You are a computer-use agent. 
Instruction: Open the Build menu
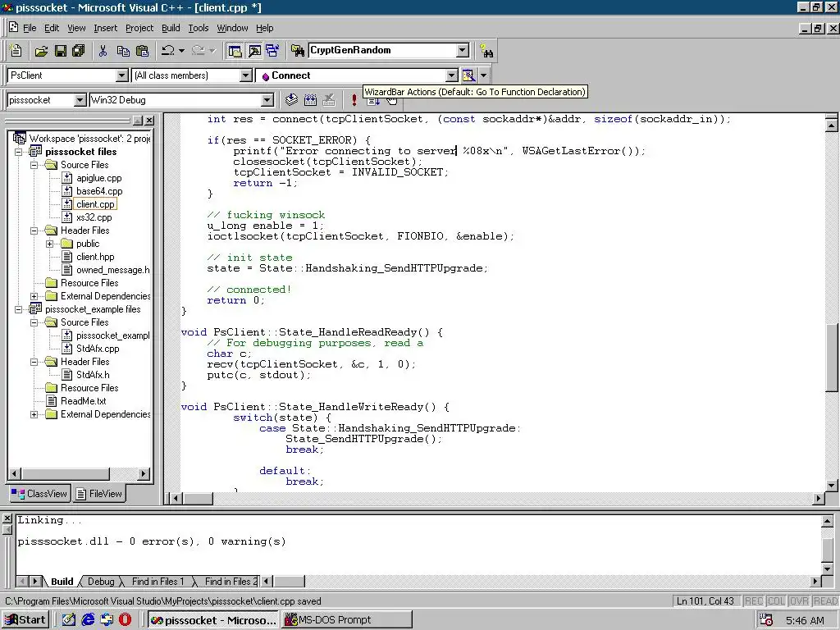(x=171, y=28)
